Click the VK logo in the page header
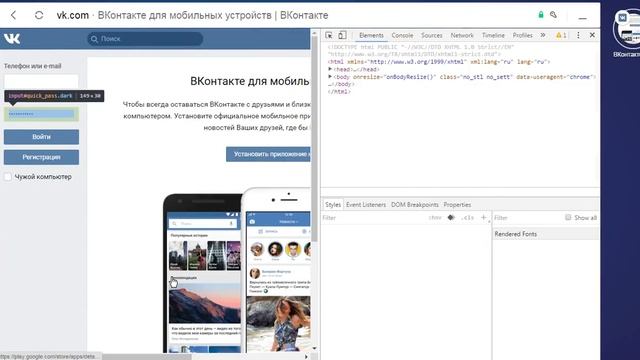The width and height of the screenshot is (640, 360). pyautogui.click(x=12, y=39)
